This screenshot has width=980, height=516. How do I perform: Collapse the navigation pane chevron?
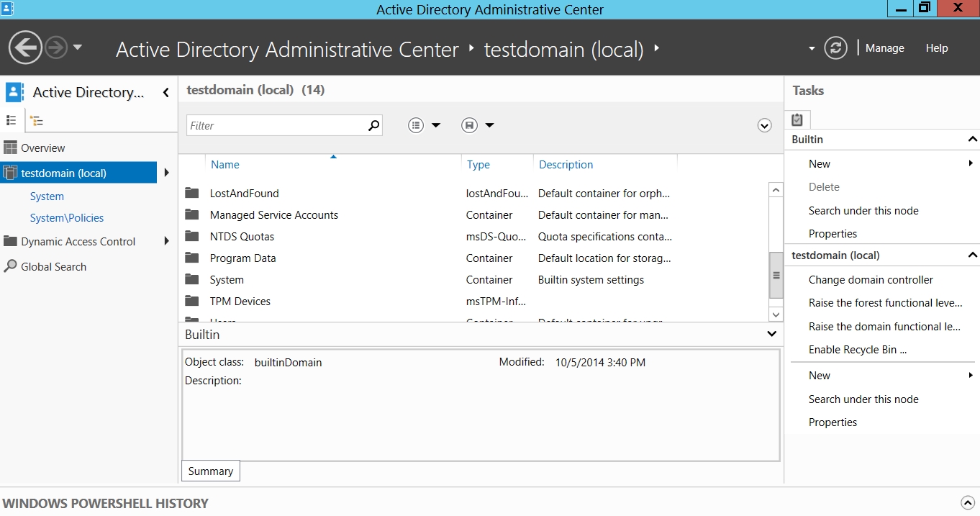click(x=166, y=92)
